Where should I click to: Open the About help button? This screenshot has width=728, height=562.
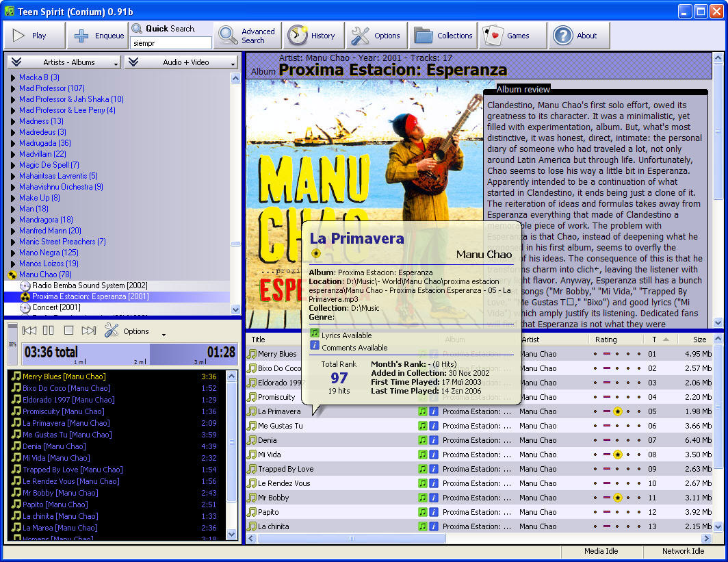[x=579, y=36]
